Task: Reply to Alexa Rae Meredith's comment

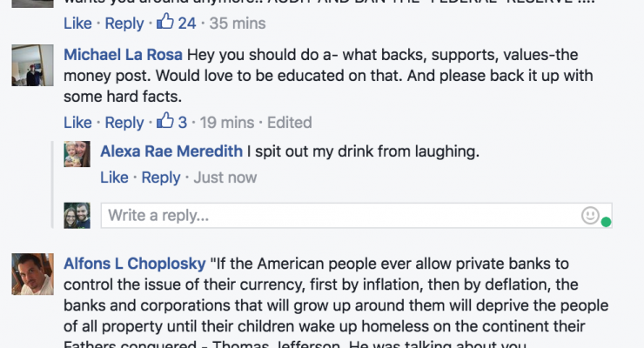Action: [161, 177]
